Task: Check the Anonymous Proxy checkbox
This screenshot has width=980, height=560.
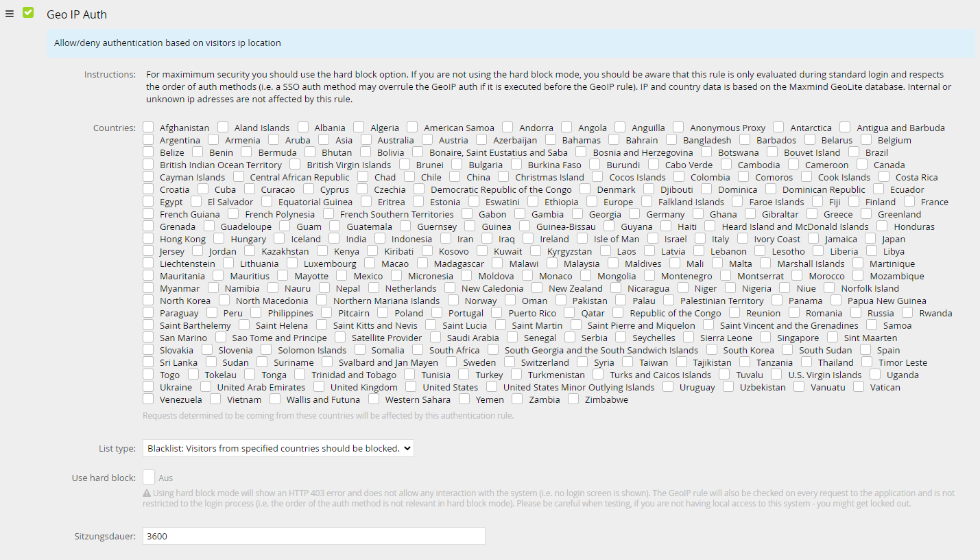Action: coord(678,127)
